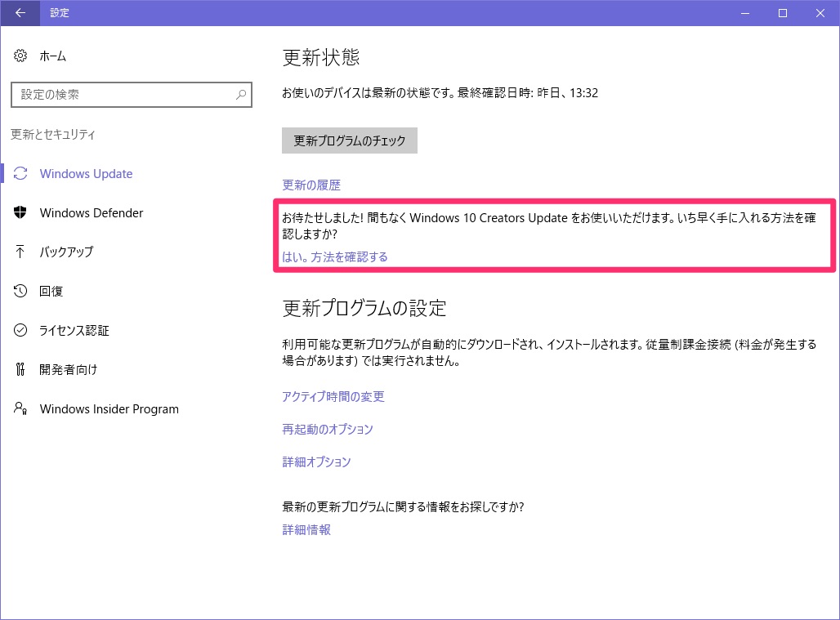Open Windows Defender settings
Image resolution: width=840 pixels, height=620 pixels.
91,212
